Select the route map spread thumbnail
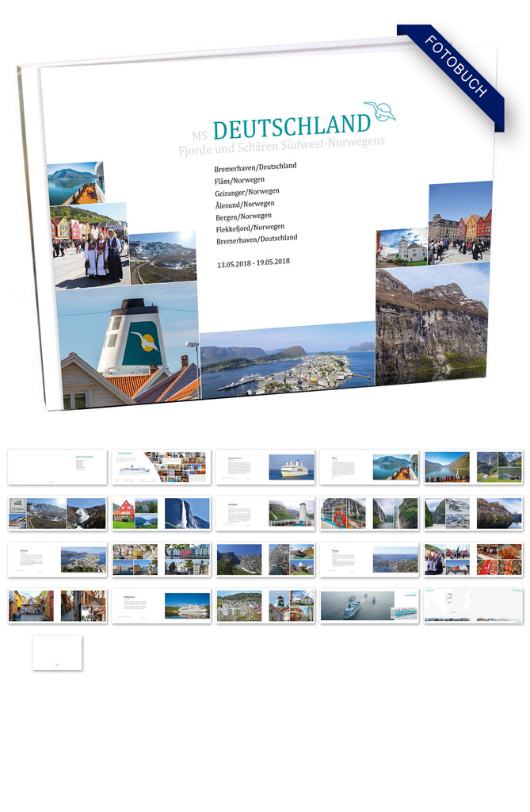This screenshot has width=530, height=812. [x=473, y=605]
